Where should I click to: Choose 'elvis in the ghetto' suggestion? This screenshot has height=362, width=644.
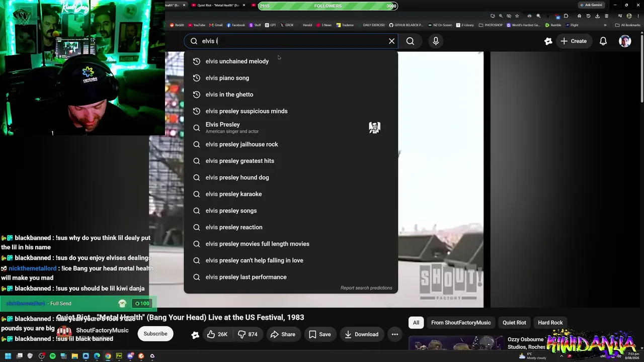pos(291,95)
